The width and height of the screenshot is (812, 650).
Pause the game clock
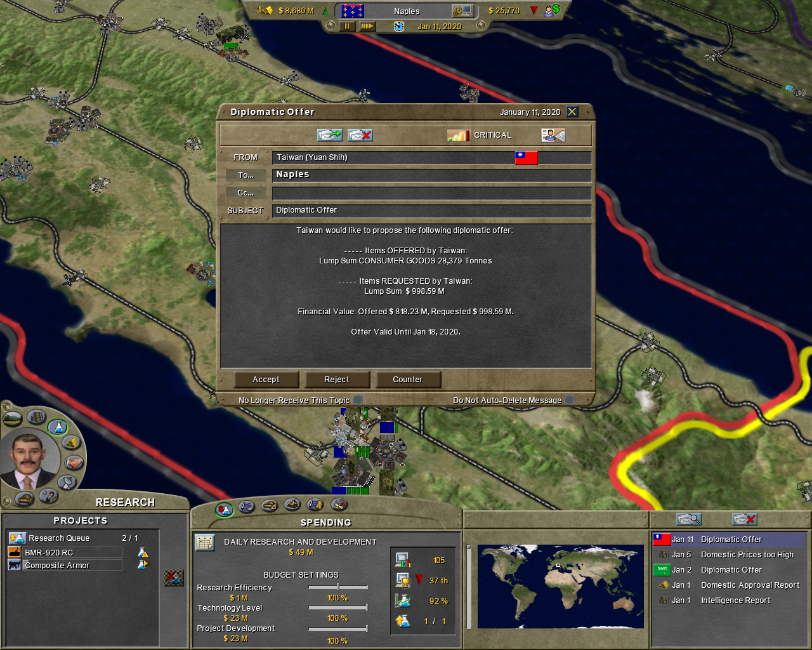[x=347, y=26]
